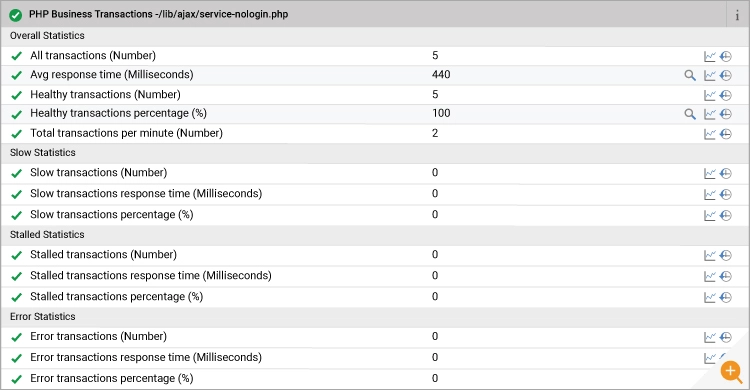Show graph for Avg response time (Milliseconds)

tap(710, 75)
